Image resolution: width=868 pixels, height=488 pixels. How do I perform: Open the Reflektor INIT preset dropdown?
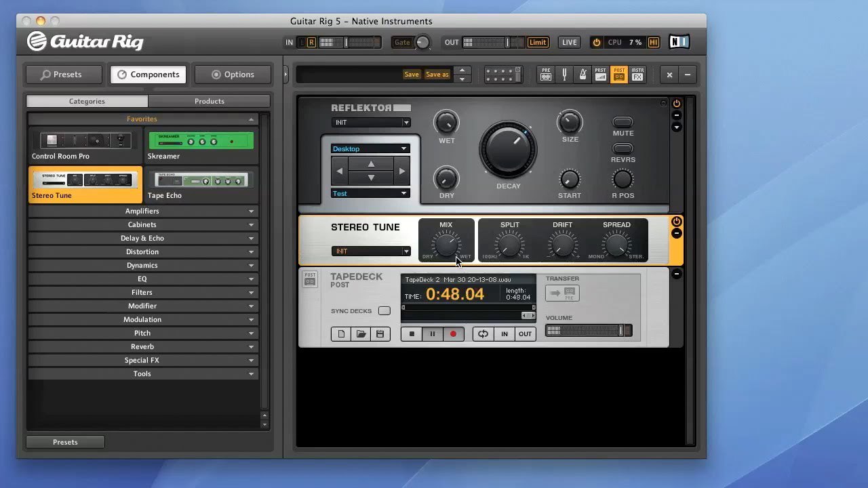tap(371, 123)
